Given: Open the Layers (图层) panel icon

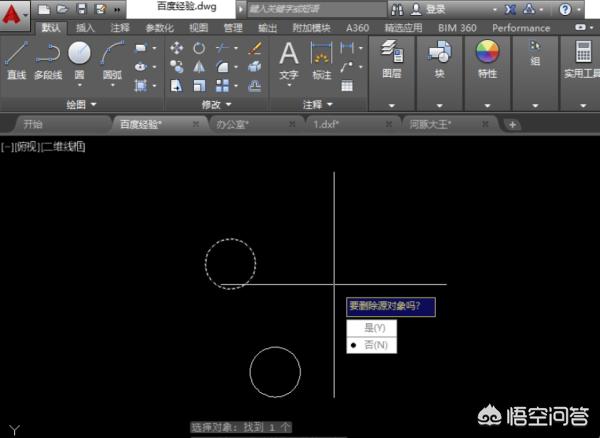Looking at the screenshot, I should click(x=392, y=55).
